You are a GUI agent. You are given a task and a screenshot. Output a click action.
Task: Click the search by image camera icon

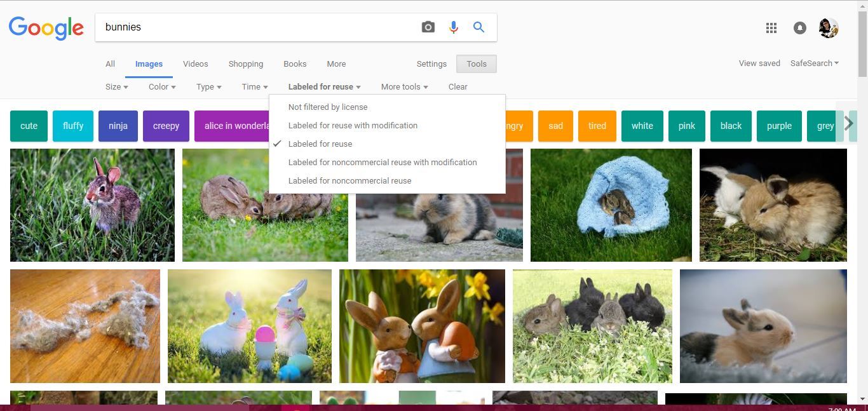coord(428,27)
